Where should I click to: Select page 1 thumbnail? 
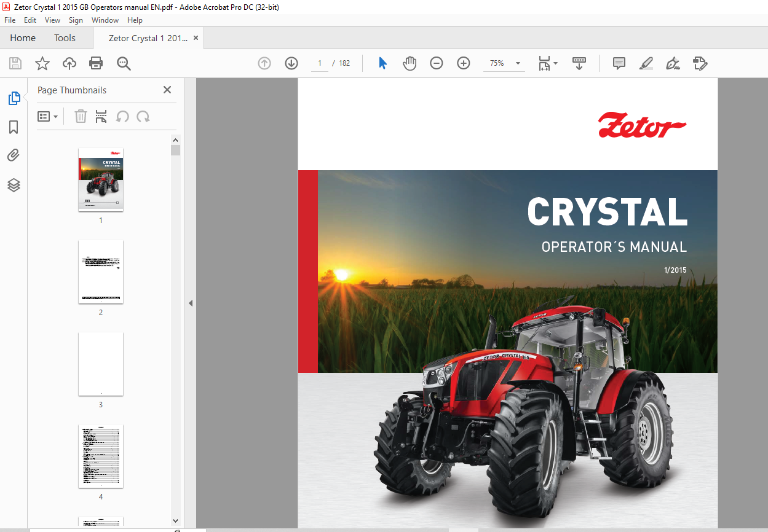(x=101, y=179)
